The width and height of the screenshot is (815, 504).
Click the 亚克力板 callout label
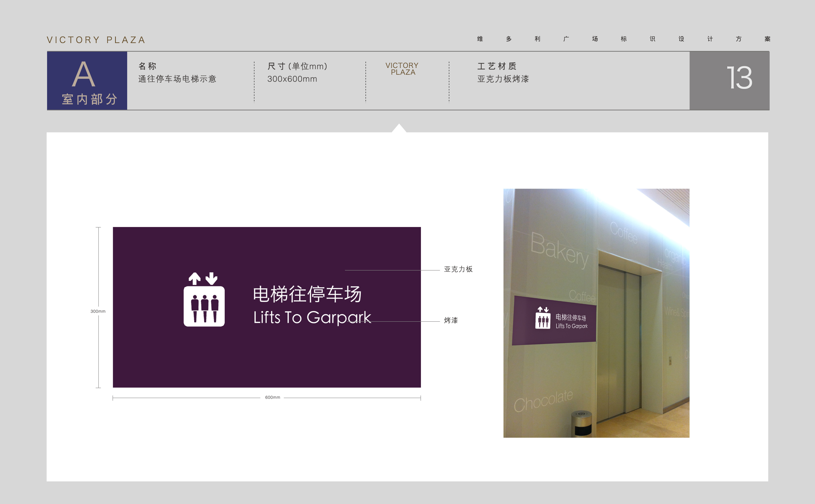point(458,269)
